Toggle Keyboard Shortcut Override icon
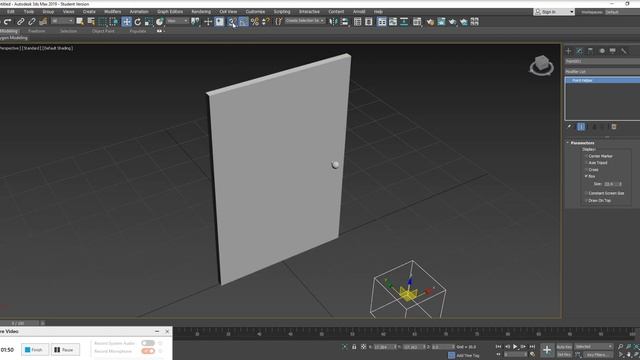Screen dimensions: 640x360 220,21
